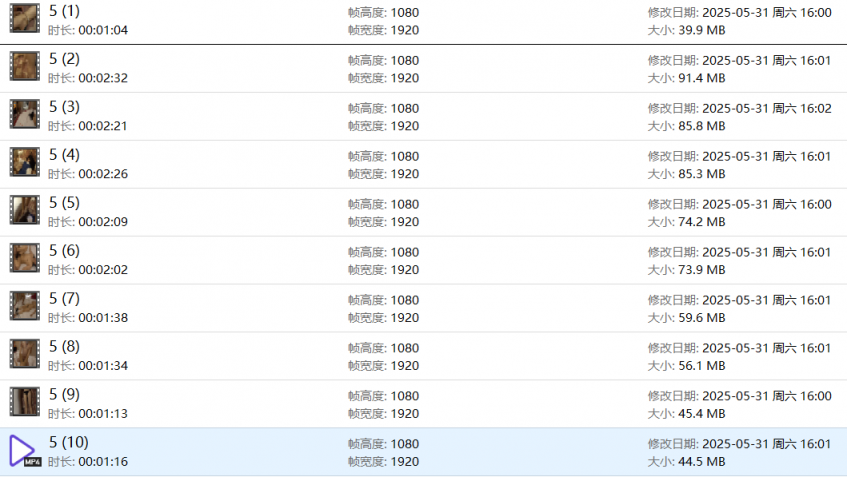Select the 45.4 MB file size entry
847x477 pixels.
pyautogui.click(x=701, y=414)
